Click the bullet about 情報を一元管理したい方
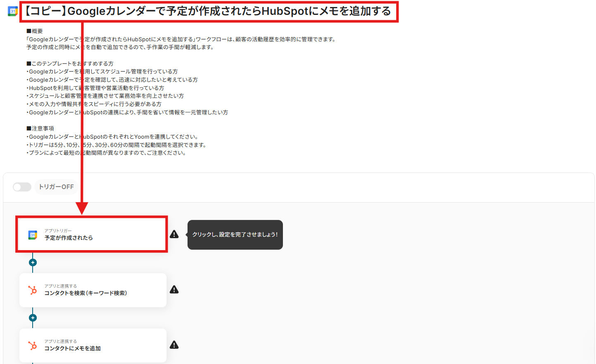Viewport: 596px width, 364px height. 127,112
